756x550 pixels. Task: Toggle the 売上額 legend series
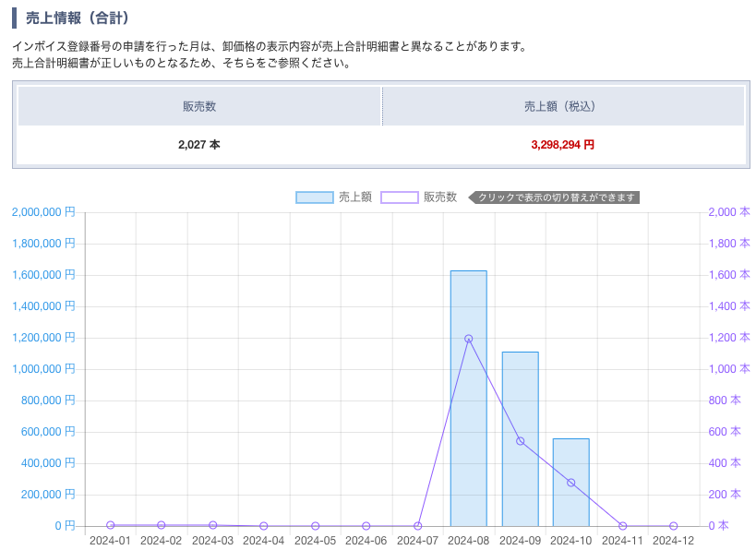[333, 197]
